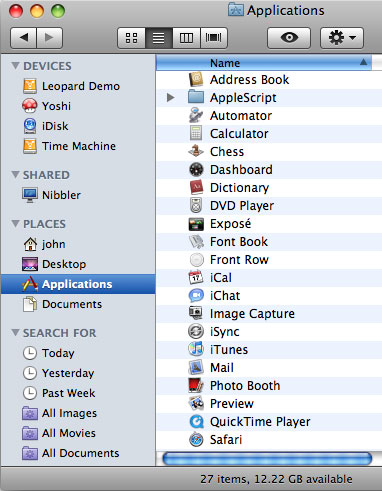Open the All Documents smart folder
382x491 pixels.
(x=78, y=453)
